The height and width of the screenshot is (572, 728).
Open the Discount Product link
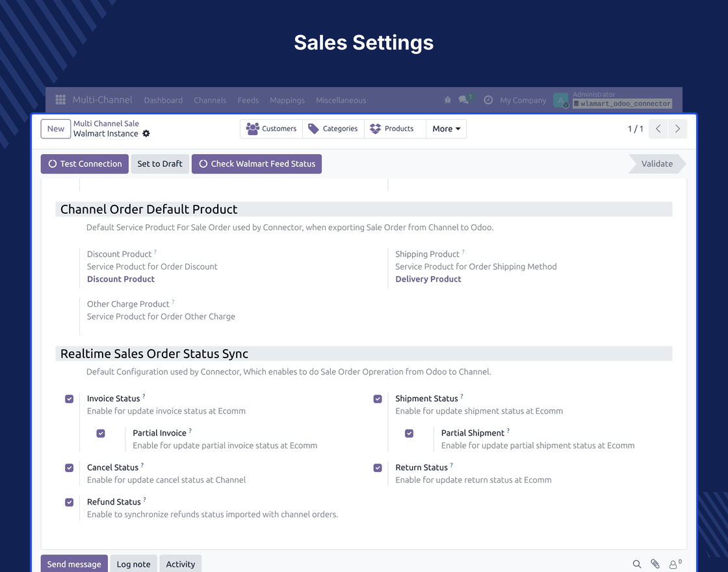click(x=121, y=279)
